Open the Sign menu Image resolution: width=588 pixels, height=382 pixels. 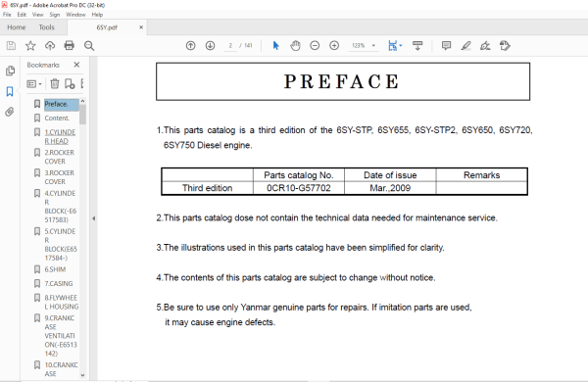[54, 15]
